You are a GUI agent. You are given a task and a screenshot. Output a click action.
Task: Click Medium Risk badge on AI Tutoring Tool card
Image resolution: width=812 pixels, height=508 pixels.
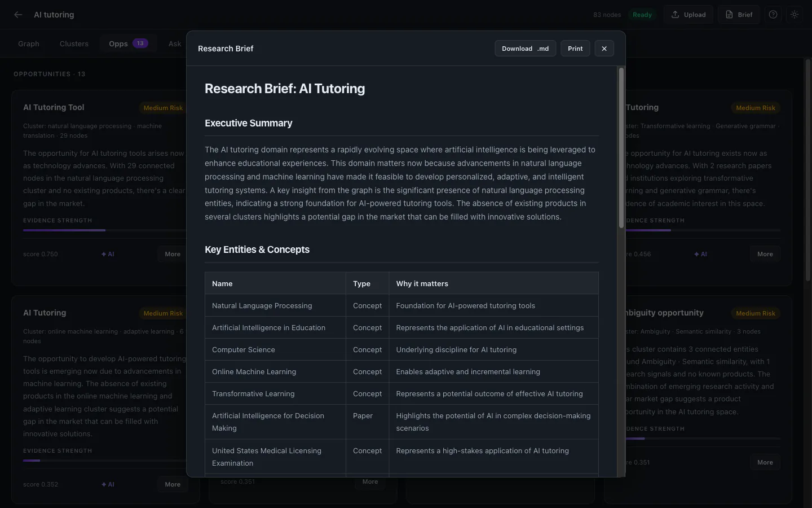pos(163,108)
